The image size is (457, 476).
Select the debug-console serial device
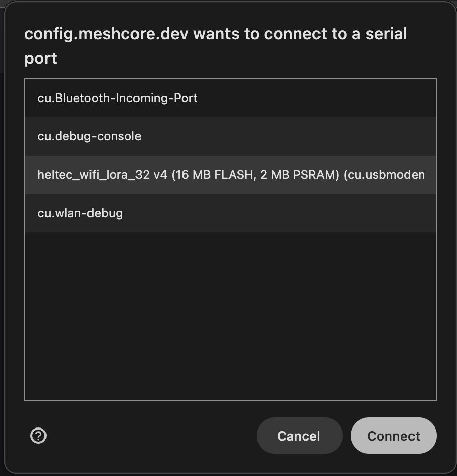(x=230, y=136)
